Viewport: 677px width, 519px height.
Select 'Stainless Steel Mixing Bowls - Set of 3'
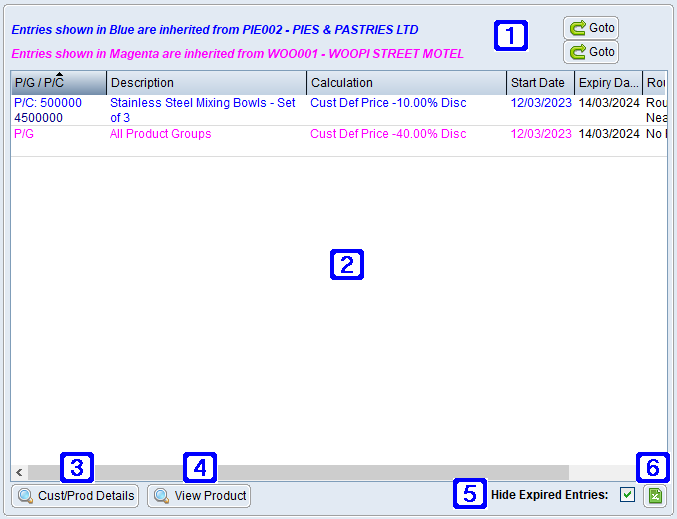coord(206,111)
